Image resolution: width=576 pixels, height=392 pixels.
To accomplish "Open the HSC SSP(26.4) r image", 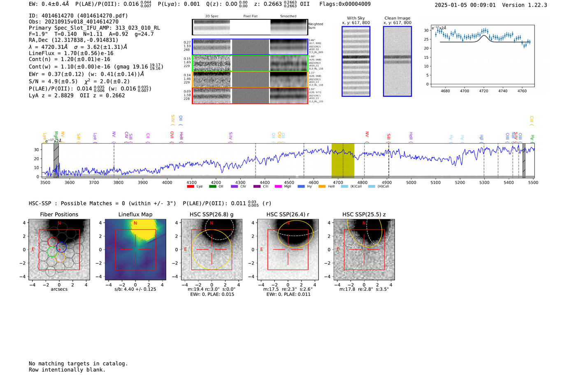I will coord(288,249).
